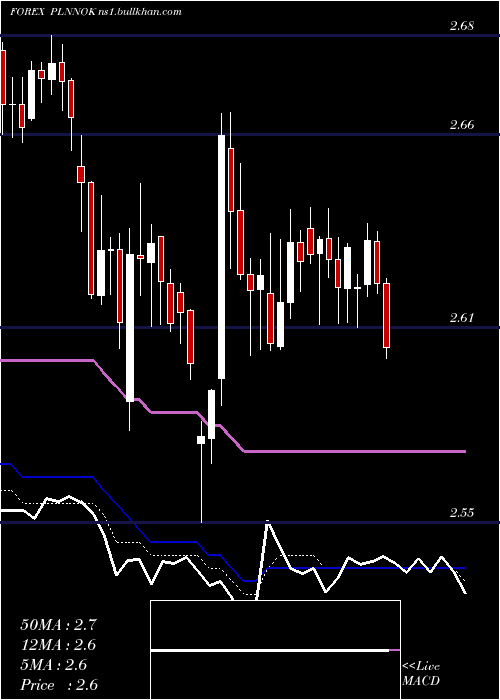Click the white MACD histogram box

point(275,650)
